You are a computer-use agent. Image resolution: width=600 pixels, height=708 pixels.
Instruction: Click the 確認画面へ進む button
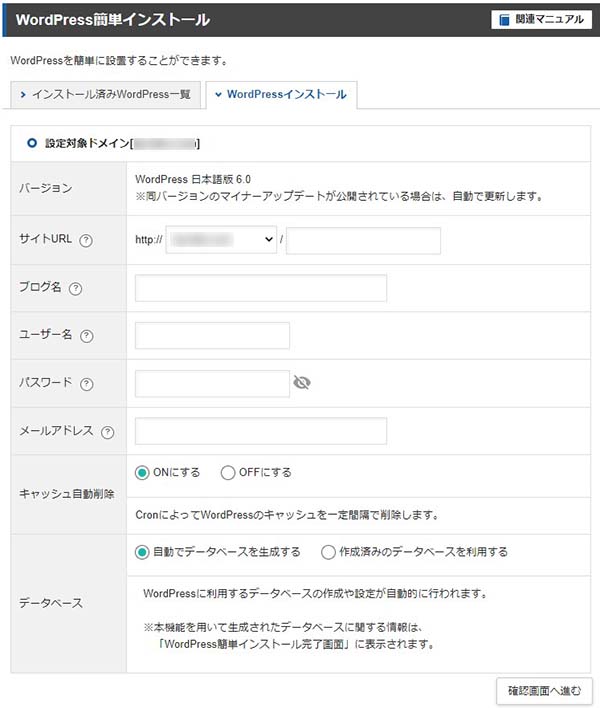click(x=544, y=691)
